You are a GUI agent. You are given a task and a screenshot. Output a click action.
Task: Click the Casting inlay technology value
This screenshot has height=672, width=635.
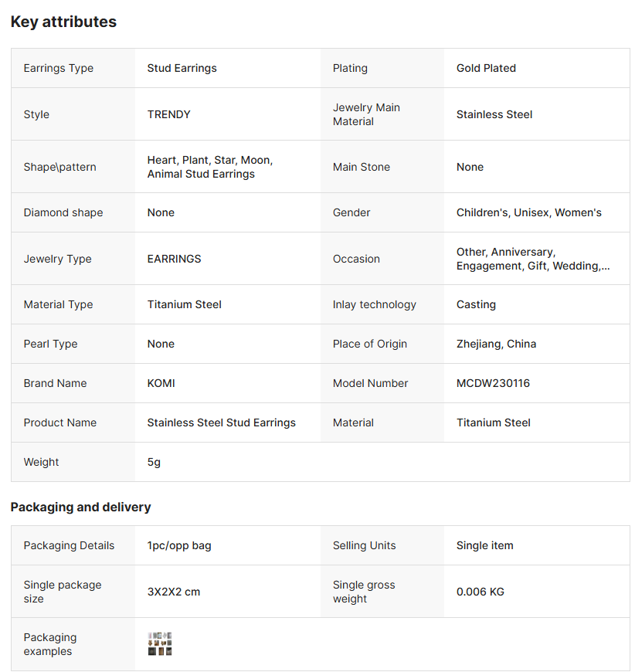click(x=476, y=304)
